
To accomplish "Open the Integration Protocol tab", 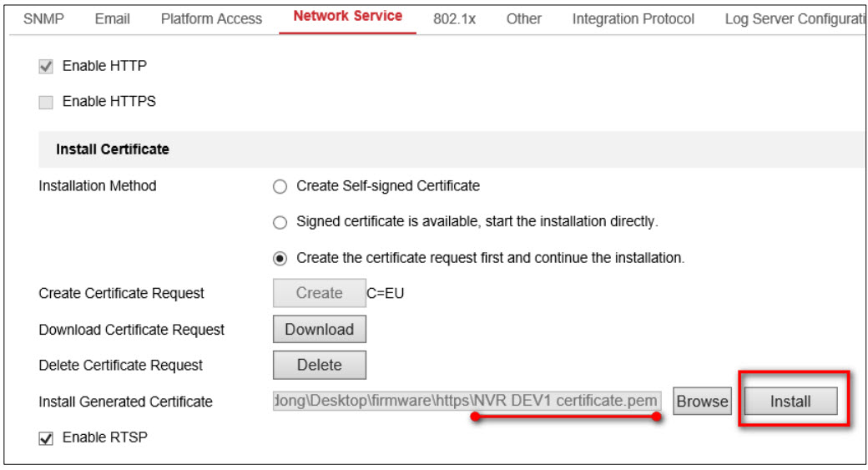I will tap(633, 18).
